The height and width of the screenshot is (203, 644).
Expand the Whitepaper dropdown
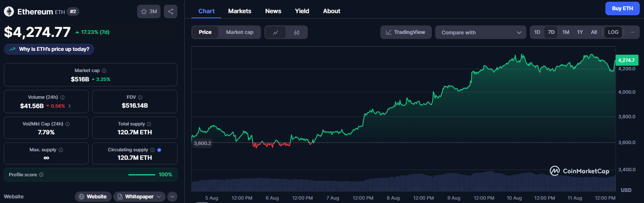tap(139, 197)
